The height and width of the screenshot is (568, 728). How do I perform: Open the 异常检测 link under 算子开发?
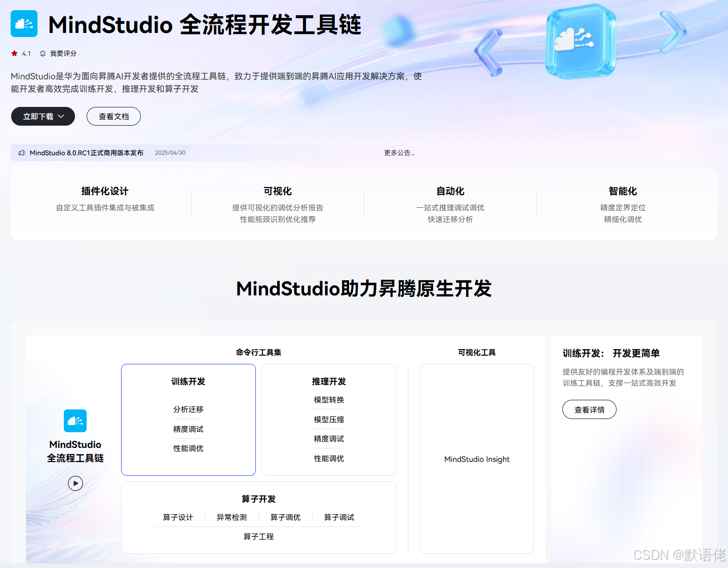click(231, 517)
